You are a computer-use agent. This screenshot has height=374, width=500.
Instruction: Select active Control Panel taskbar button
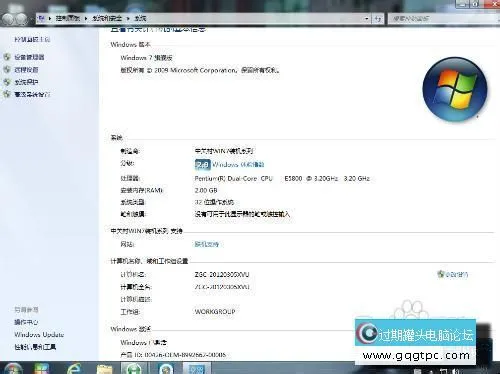pyautogui.click(x=197, y=368)
